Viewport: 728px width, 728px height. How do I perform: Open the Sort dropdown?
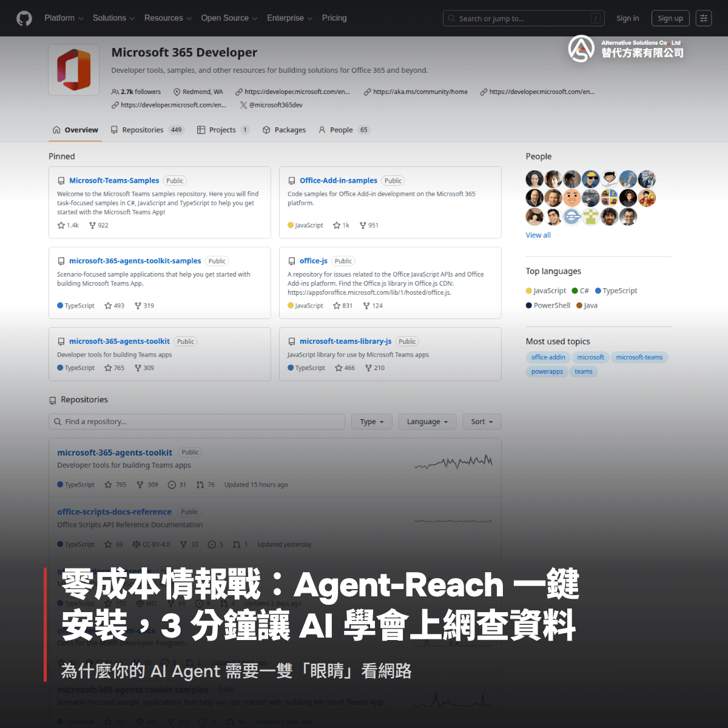[482, 422]
